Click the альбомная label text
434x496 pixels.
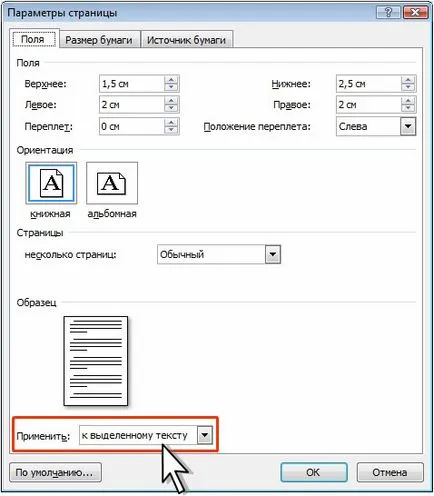click(112, 214)
